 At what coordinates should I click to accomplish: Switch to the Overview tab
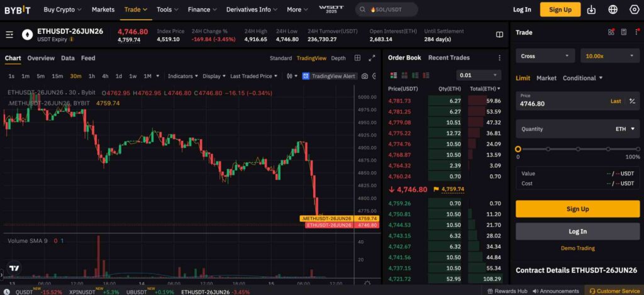click(x=41, y=58)
